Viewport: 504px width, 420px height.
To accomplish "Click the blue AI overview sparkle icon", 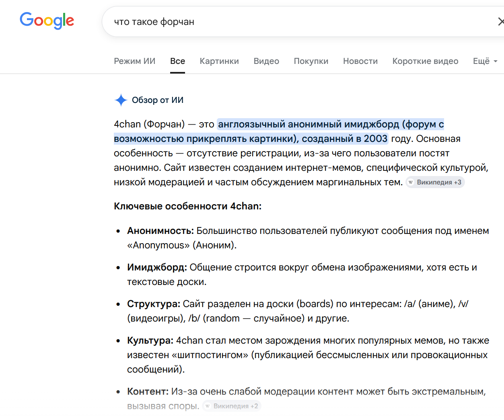I will pos(121,100).
